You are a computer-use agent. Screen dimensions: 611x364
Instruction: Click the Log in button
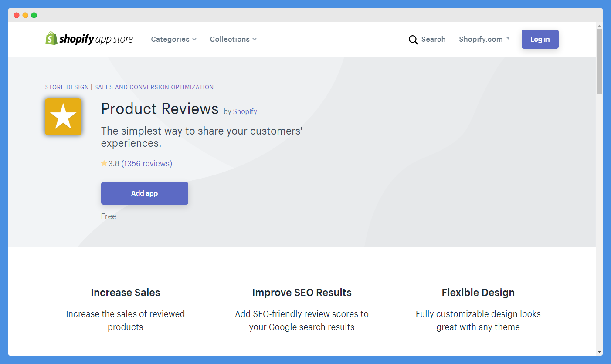tap(540, 39)
